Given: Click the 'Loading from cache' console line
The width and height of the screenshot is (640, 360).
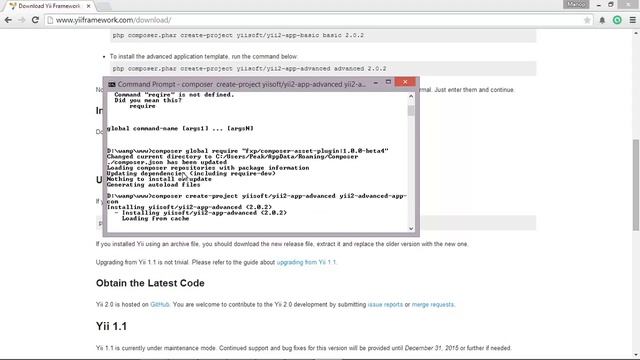Looking at the screenshot, I should pyautogui.click(x=156, y=218).
